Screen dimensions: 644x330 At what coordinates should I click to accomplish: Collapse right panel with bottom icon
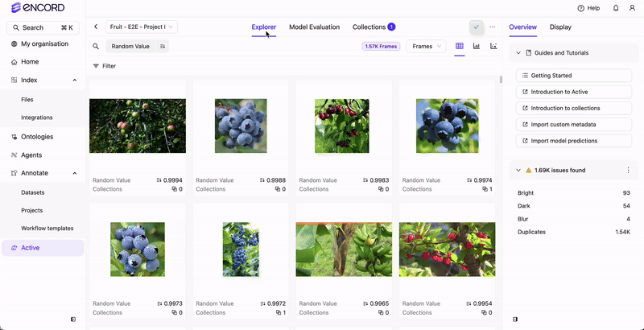[515, 319]
